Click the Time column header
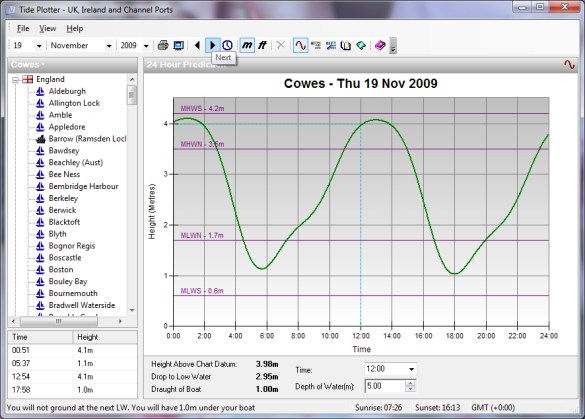585x419 pixels. [40, 337]
